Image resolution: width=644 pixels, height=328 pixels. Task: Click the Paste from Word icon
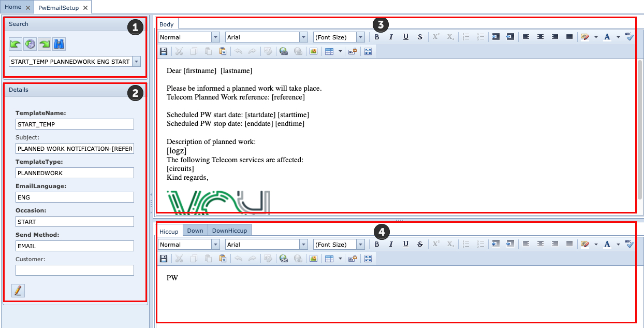coord(223,51)
